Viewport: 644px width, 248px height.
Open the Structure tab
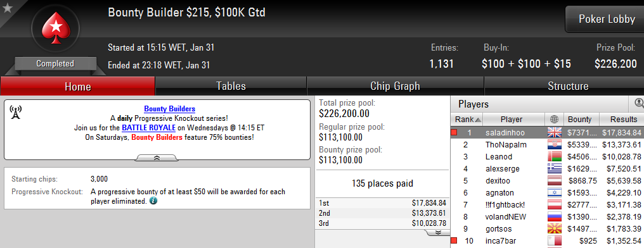[568, 86]
